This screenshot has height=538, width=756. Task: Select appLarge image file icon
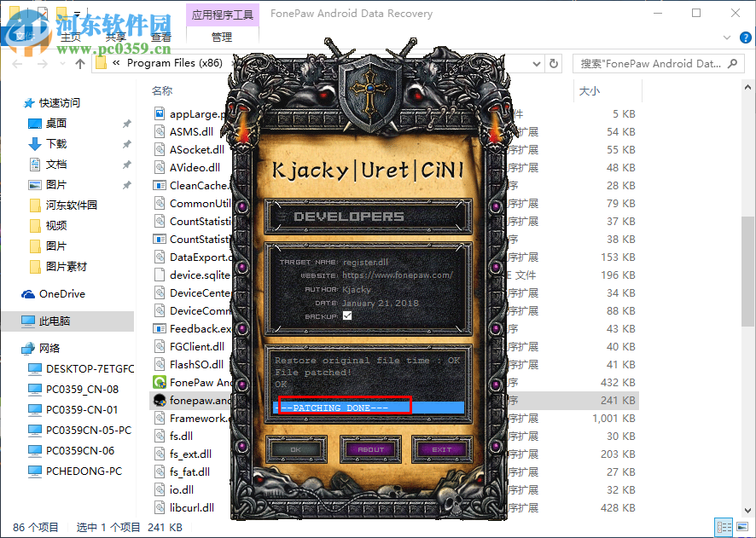pos(159,113)
